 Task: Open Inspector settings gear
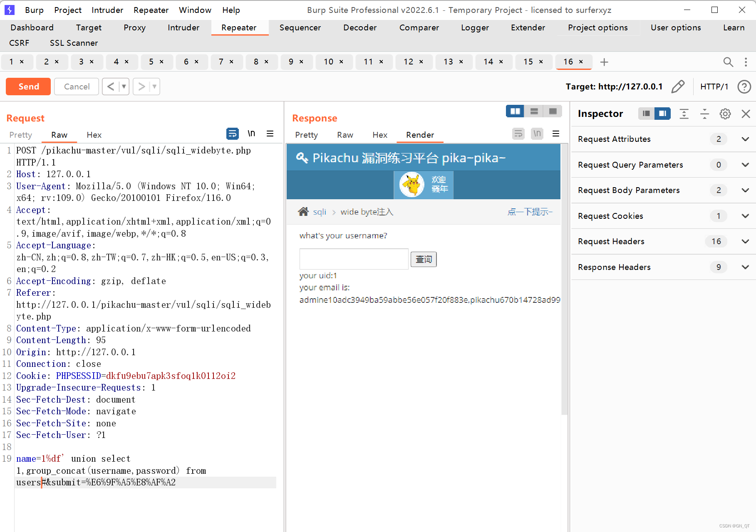(725, 114)
